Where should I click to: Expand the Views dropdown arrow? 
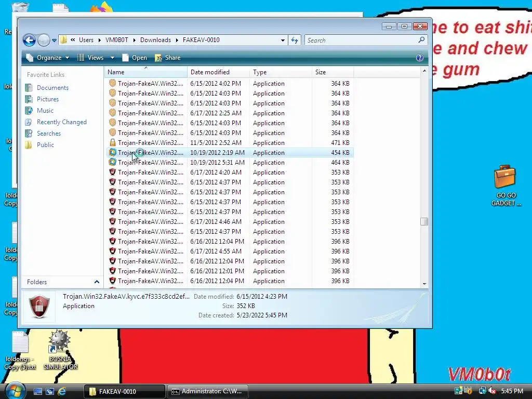[x=112, y=58]
